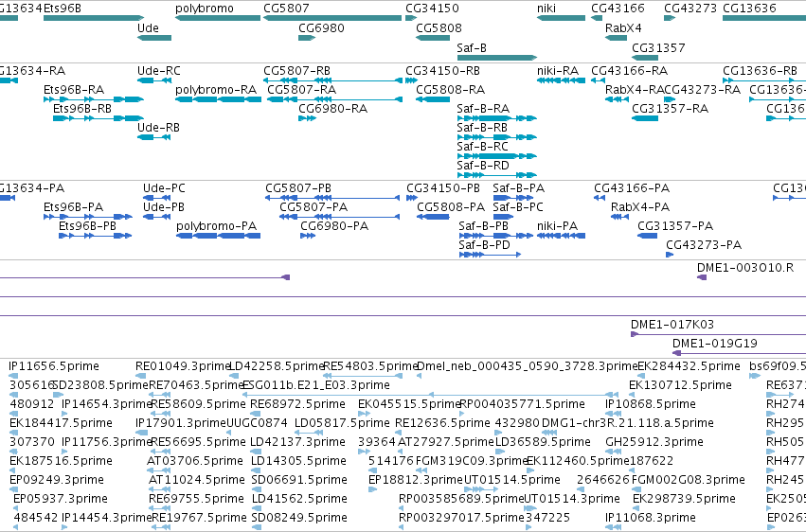The height and width of the screenshot is (532, 806).
Task: Click the Ude-RB transcript label
Action: click(158, 128)
